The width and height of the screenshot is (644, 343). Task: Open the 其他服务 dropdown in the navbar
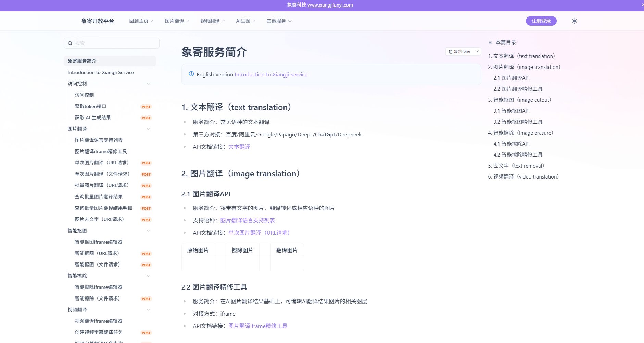pos(279,21)
